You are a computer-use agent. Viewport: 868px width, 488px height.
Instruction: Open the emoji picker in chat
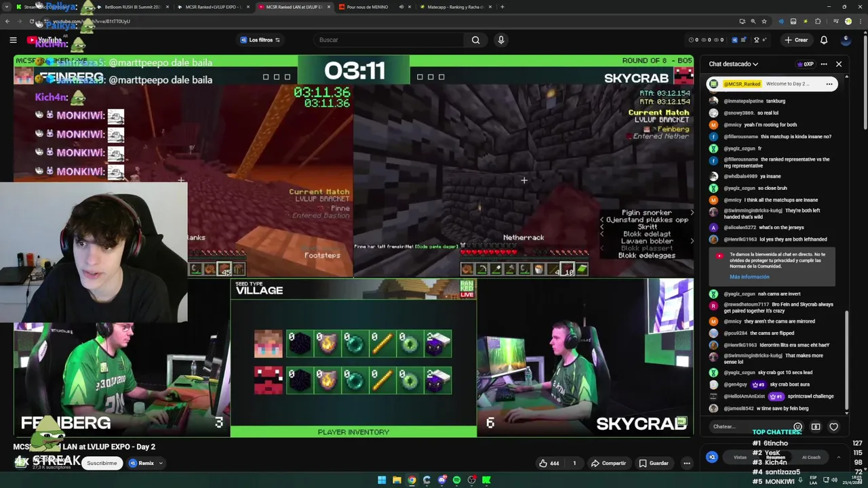click(x=797, y=427)
